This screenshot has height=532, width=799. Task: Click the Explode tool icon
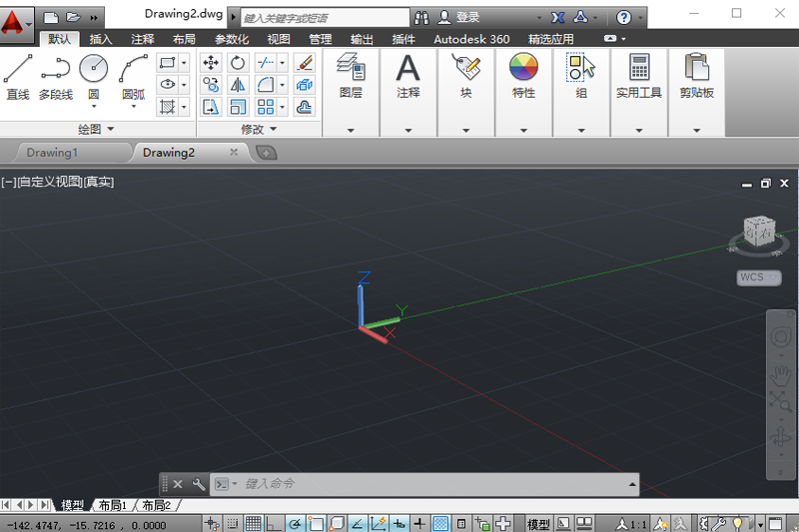[x=305, y=85]
